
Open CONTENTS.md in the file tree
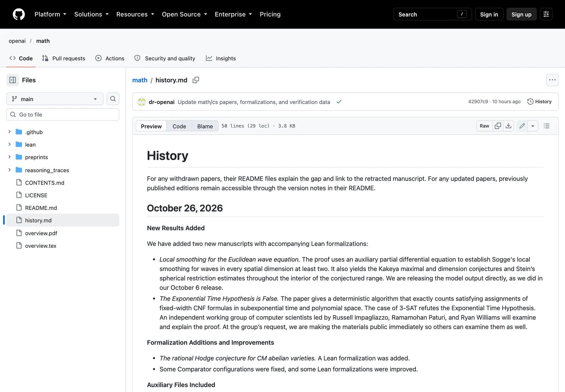[x=44, y=183]
